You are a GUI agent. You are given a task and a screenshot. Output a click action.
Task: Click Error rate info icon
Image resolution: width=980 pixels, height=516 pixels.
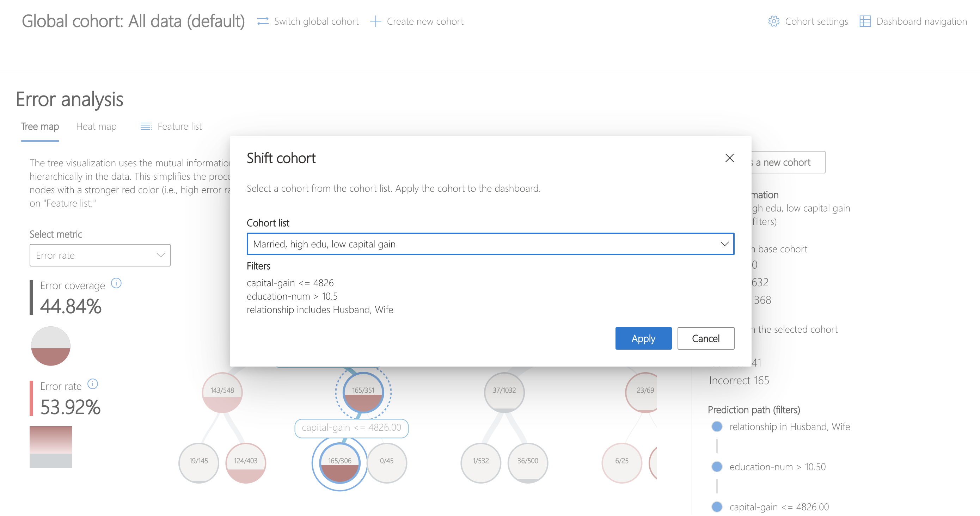93,384
